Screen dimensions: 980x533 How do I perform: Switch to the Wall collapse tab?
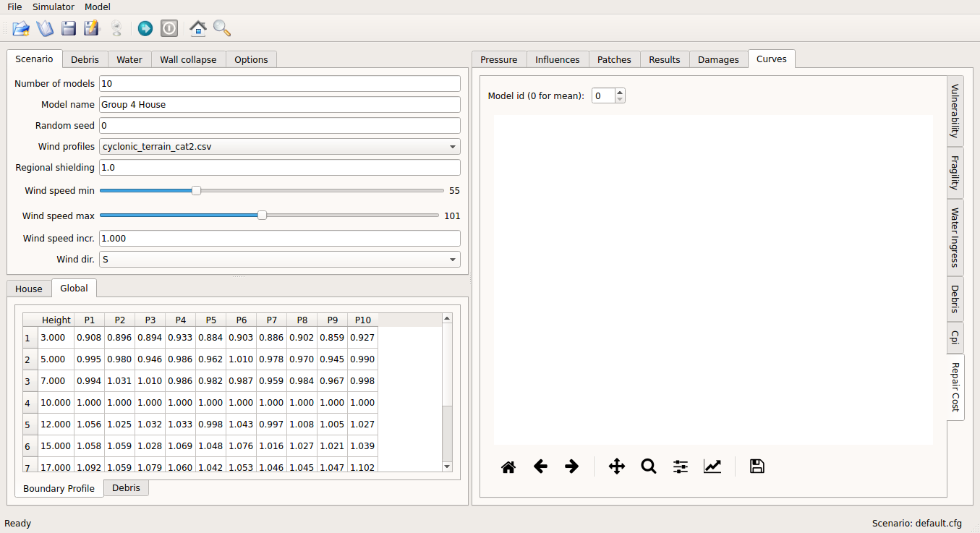click(188, 59)
